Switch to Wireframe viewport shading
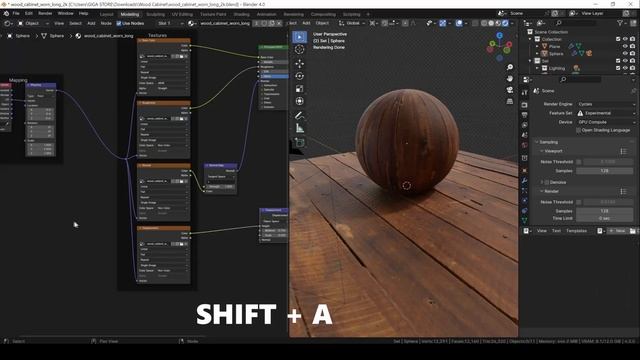The width and height of the screenshot is (640, 360). (x=484, y=23)
